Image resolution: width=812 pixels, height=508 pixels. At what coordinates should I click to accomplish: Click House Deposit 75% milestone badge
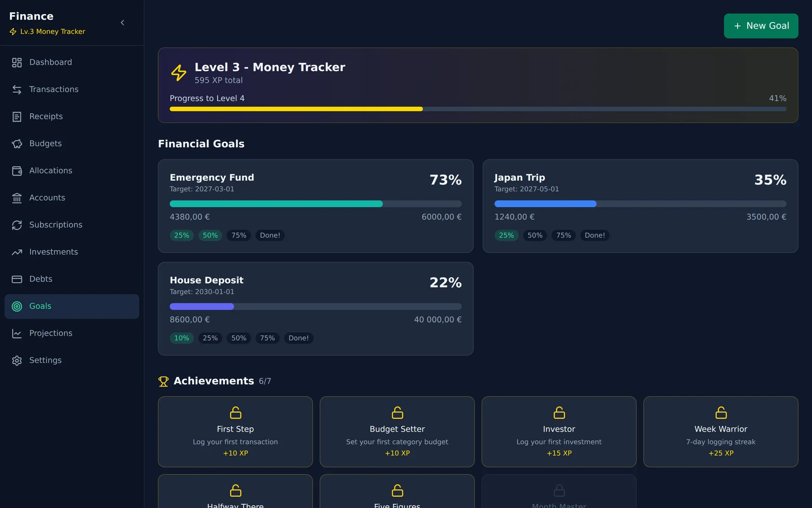[267, 338]
